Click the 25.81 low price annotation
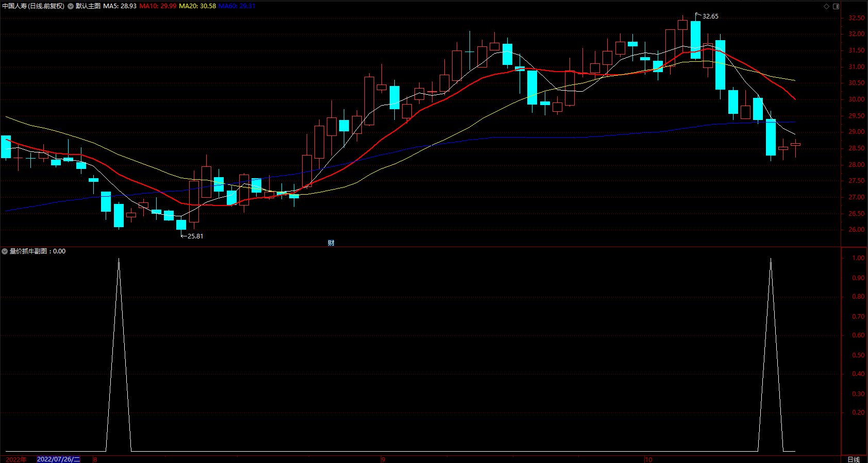 pos(195,236)
